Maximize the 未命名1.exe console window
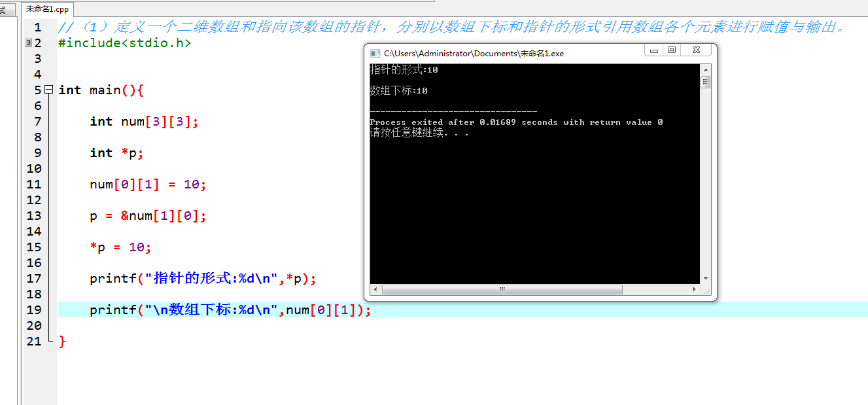868x405 pixels. pyautogui.click(x=671, y=50)
